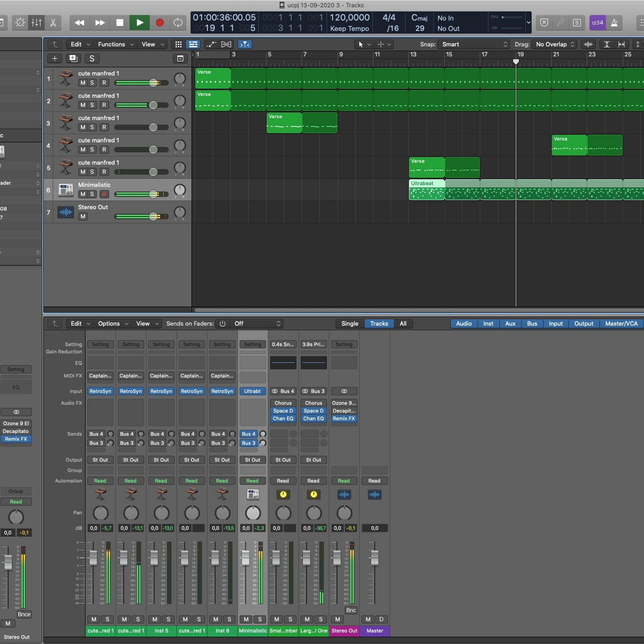Click the Ultrabt instrument slot

point(252,391)
